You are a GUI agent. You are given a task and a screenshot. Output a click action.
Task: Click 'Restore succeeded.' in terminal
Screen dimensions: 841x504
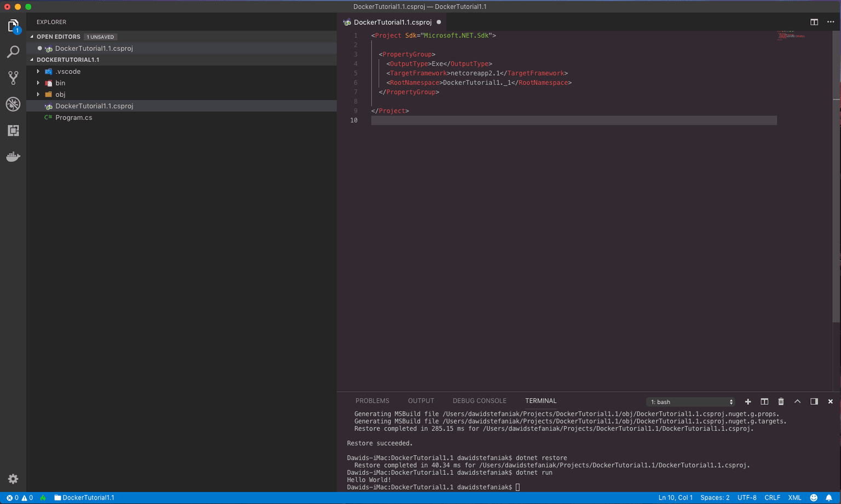click(380, 443)
